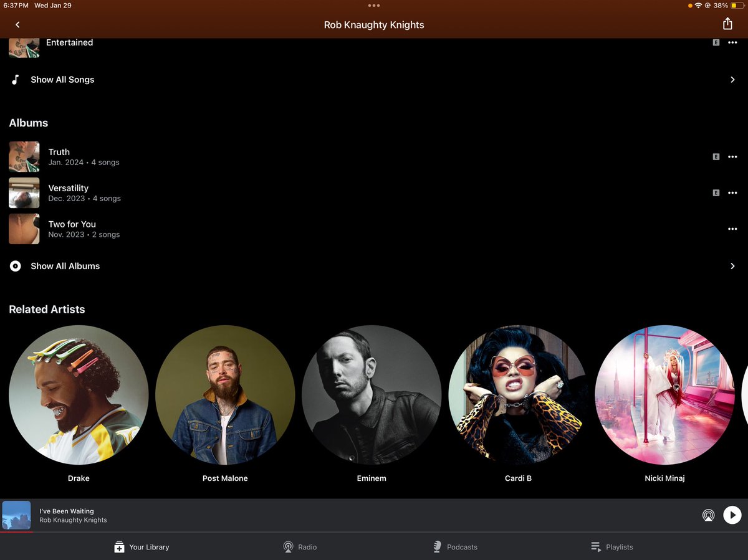
Task: Tap the mini player album artwork
Action: tap(16, 516)
